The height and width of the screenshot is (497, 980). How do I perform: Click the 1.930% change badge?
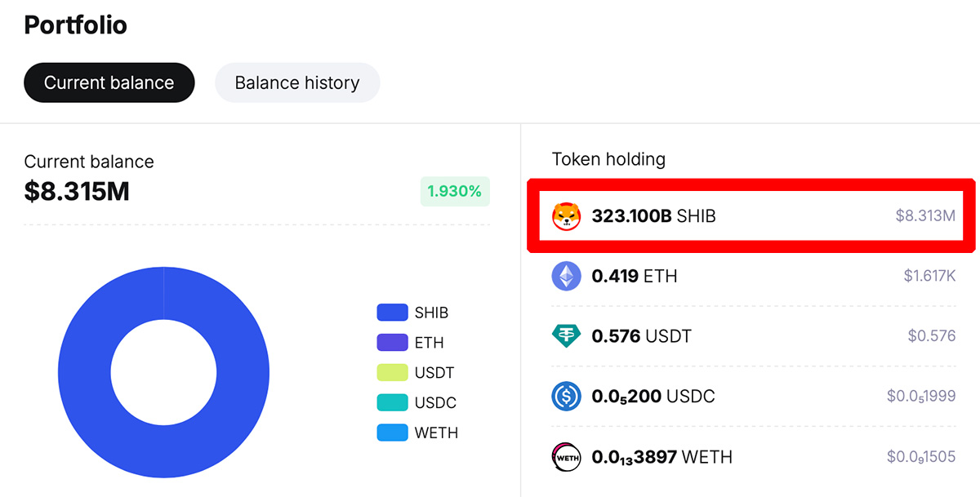click(x=455, y=192)
